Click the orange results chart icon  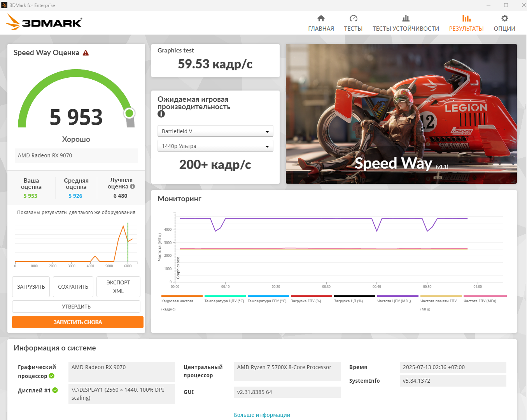point(466,18)
